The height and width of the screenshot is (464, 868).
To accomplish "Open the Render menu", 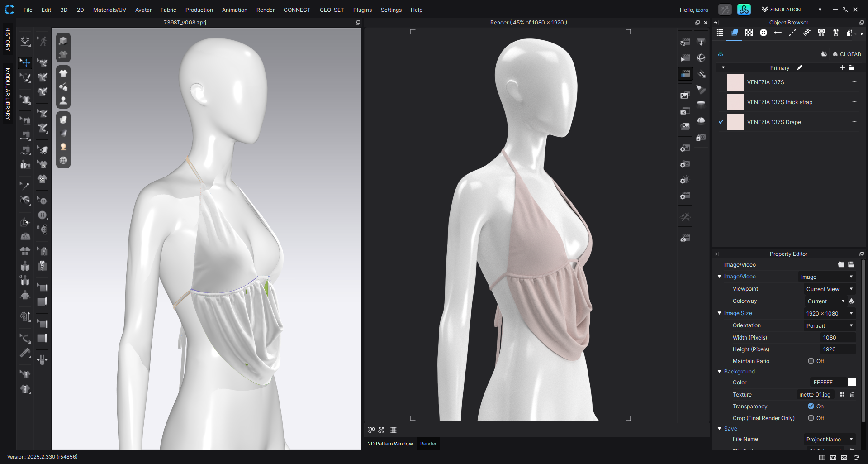I will tap(266, 10).
